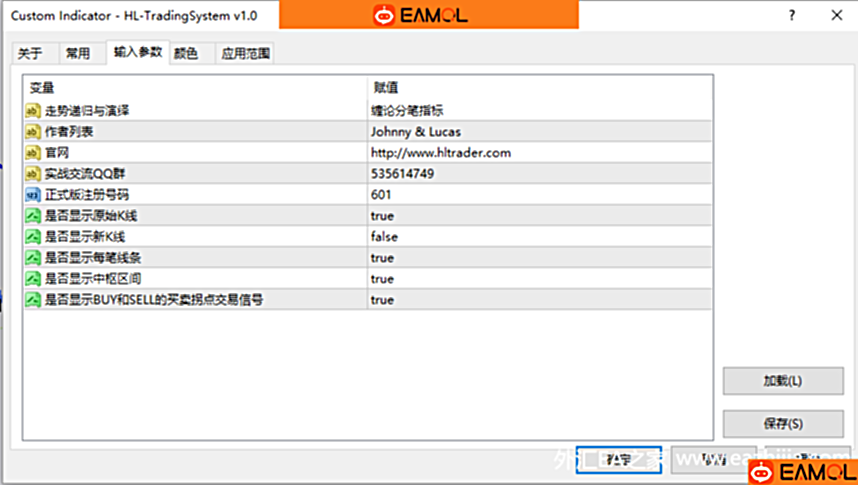Click the 601 registration number value field

381,195
